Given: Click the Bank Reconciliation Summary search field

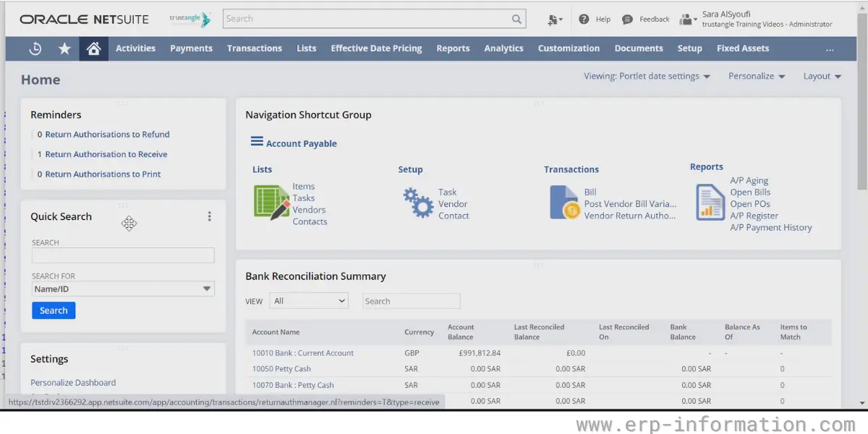Looking at the screenshot, I should coord(412,301).
